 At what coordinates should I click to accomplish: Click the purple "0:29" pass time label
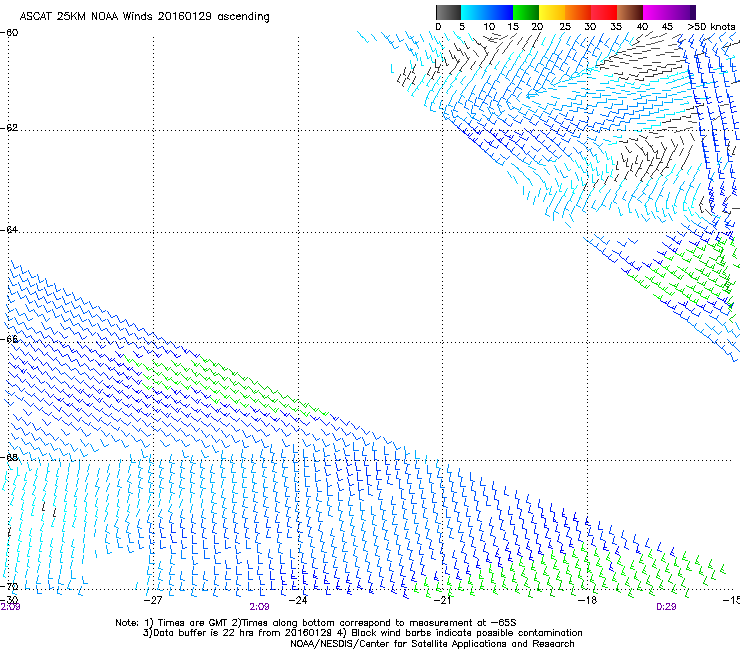666,607
